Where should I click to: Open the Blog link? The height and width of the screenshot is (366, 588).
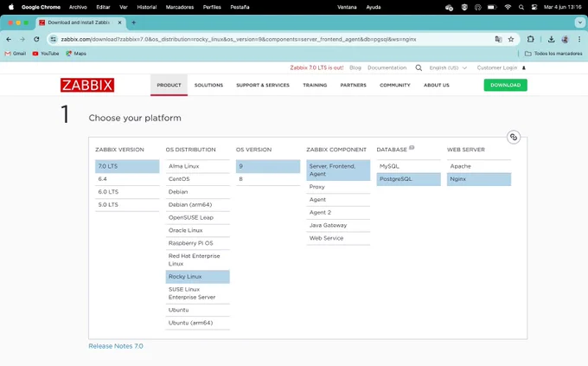[355, 68]
